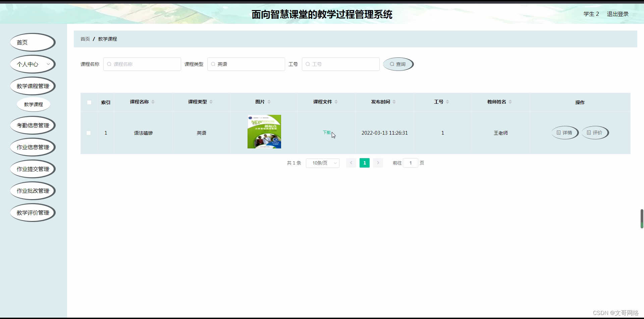Viewport: 644px width, 319px height.
Task: Click the previous page arrow in pagination
Action: click(351, 163)
